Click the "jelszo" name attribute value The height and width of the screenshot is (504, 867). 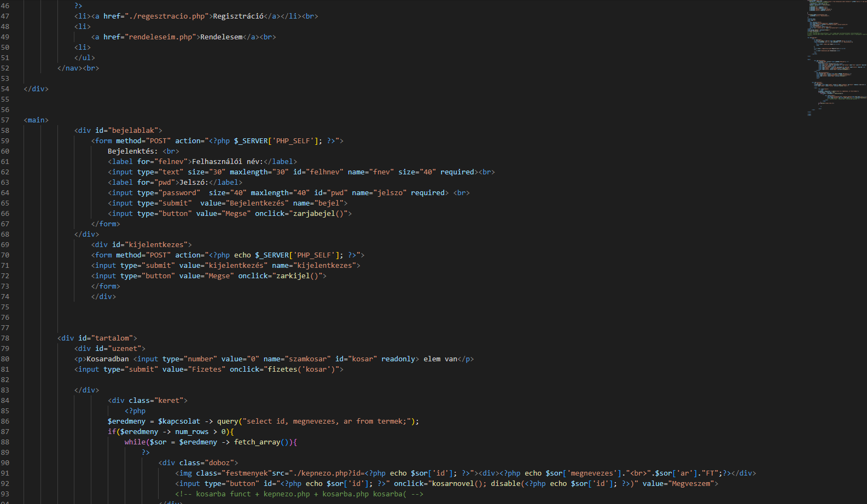pyautogui.click(x=389, y=193)
